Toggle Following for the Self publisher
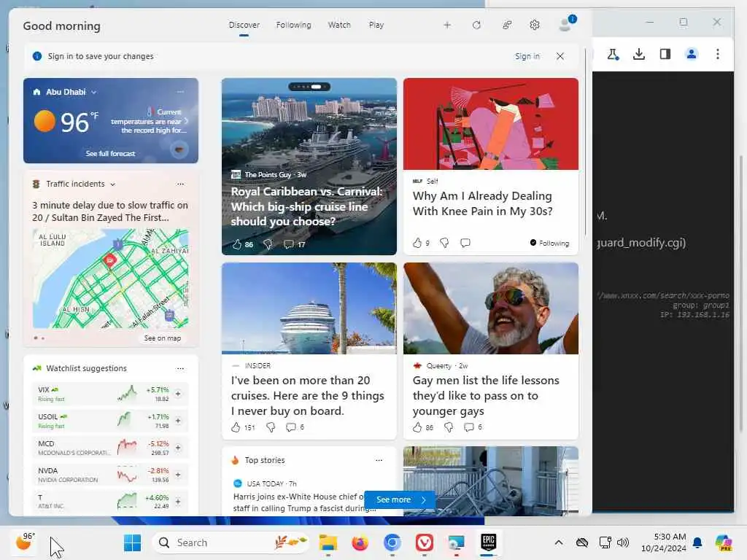Screen dimensions: 747x560 (549, 243)
